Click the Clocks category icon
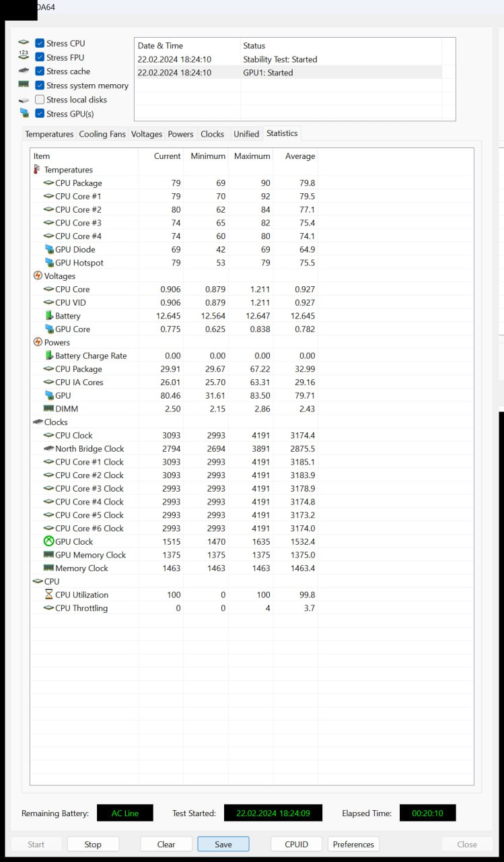Image resolution: width=504 pixels, height=862 pixels. (x=38, y=422)
